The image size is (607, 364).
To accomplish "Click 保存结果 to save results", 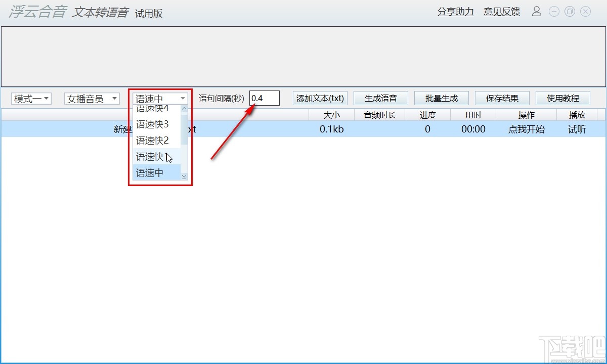I will click(502, 98).
